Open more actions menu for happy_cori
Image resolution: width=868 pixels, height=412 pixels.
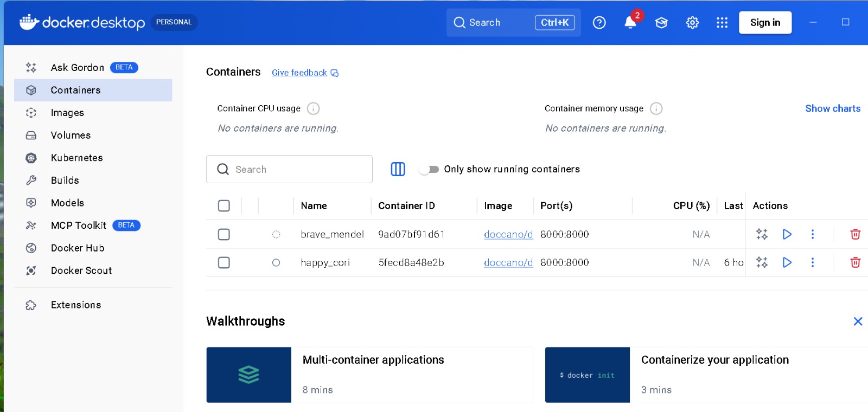point(812,262)
